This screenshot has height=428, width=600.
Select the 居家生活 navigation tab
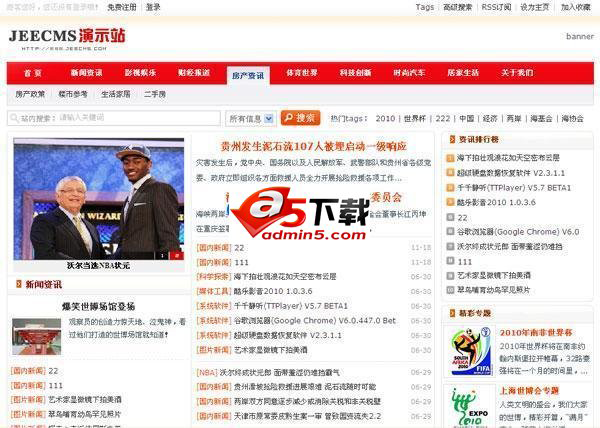463,73
